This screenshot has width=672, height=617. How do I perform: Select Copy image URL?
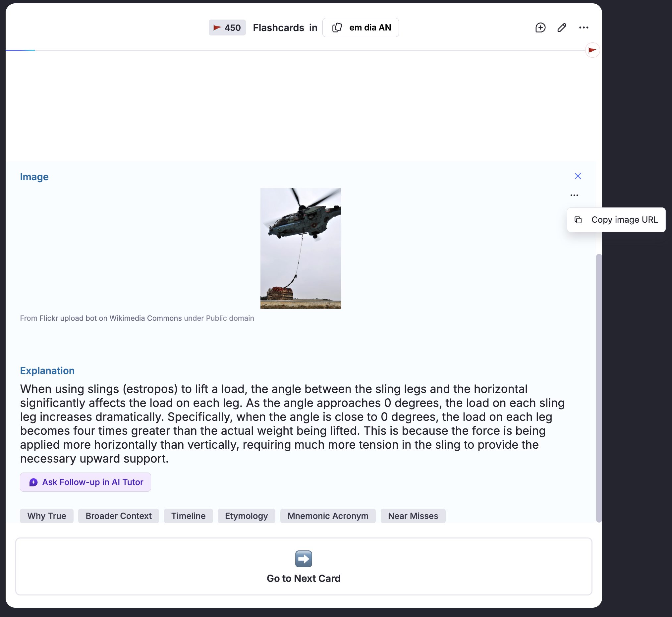point(616,220)
